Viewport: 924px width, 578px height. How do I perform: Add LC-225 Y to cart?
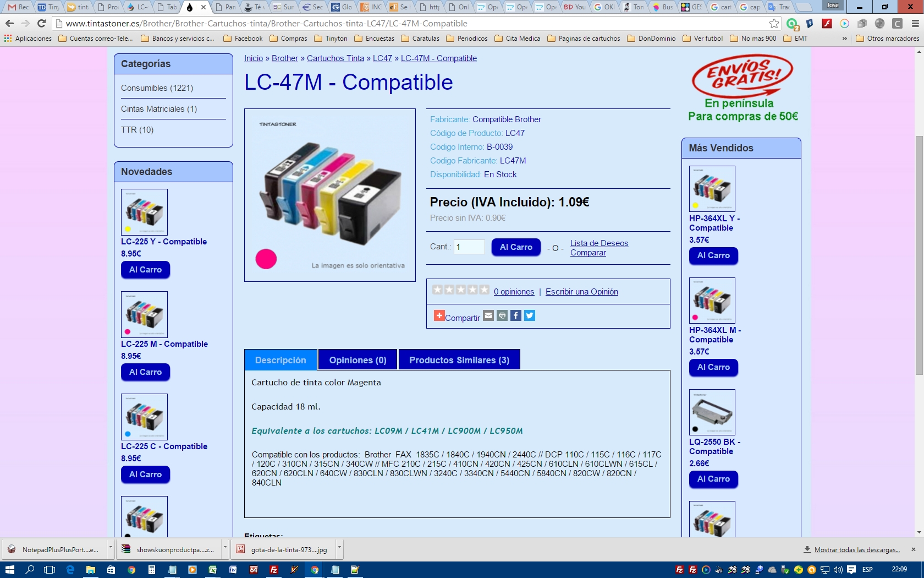pyautogui.click(x=146, y=270)
